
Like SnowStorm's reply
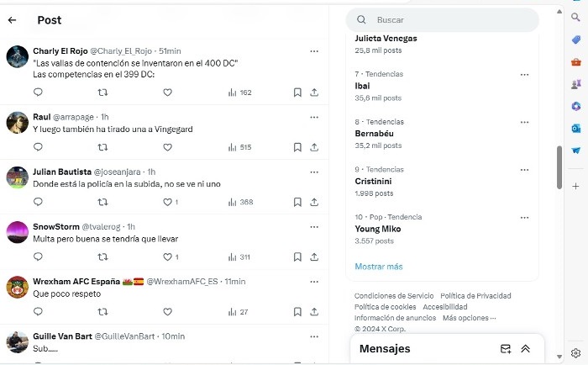tap(167, 257)
